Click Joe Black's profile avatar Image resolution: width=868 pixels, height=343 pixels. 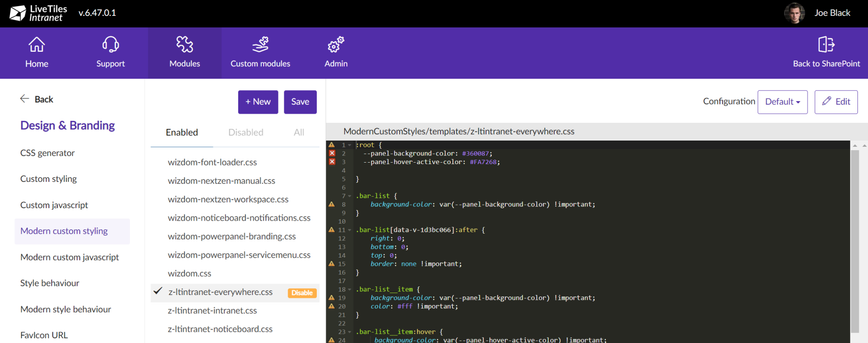pos(794,13)
